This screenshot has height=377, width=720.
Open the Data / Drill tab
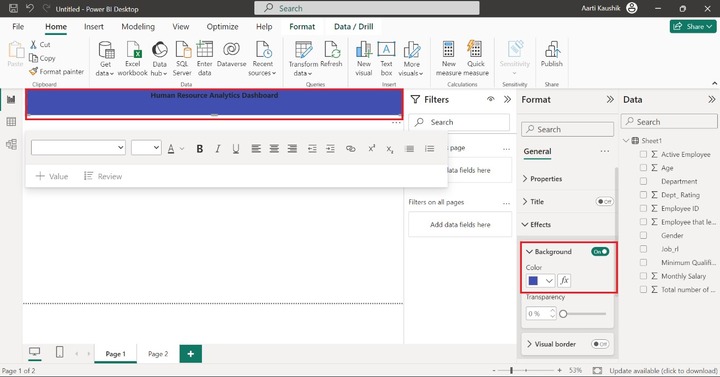tap(353, 27)
